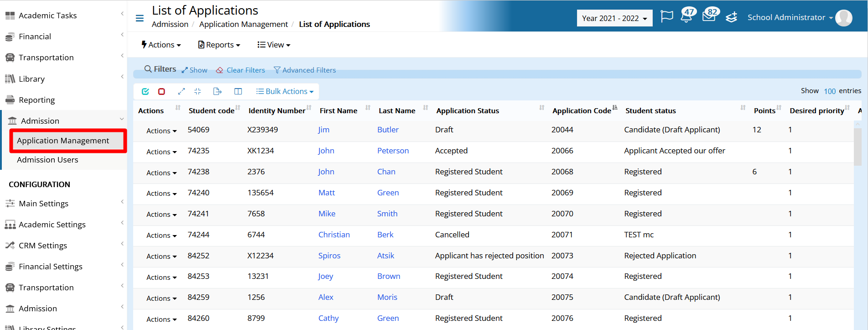Open the Bulk Actions dropdown
This screenshot has width=868, height=330.
285,91
